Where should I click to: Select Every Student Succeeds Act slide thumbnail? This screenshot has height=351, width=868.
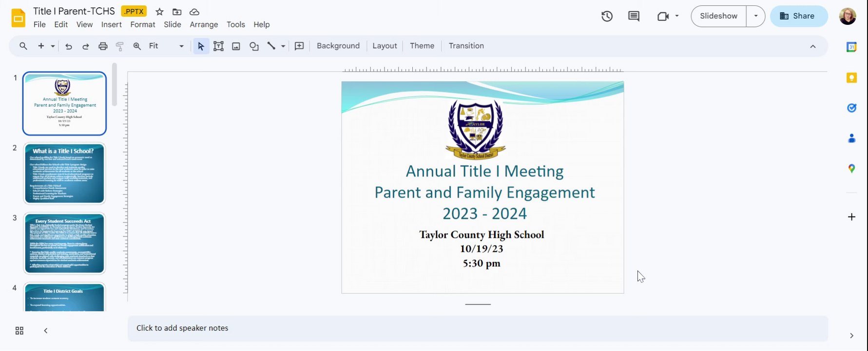coord(64,243)
